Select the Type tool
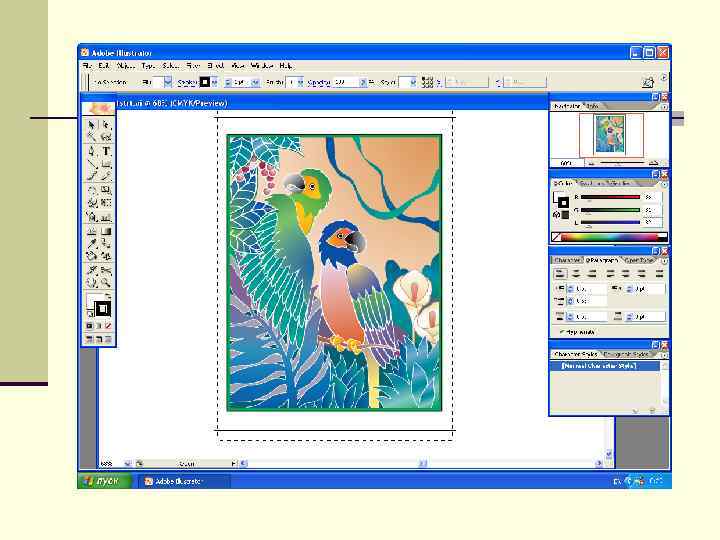The width and height of the screenshot is (720, 540). coord(106,151)
